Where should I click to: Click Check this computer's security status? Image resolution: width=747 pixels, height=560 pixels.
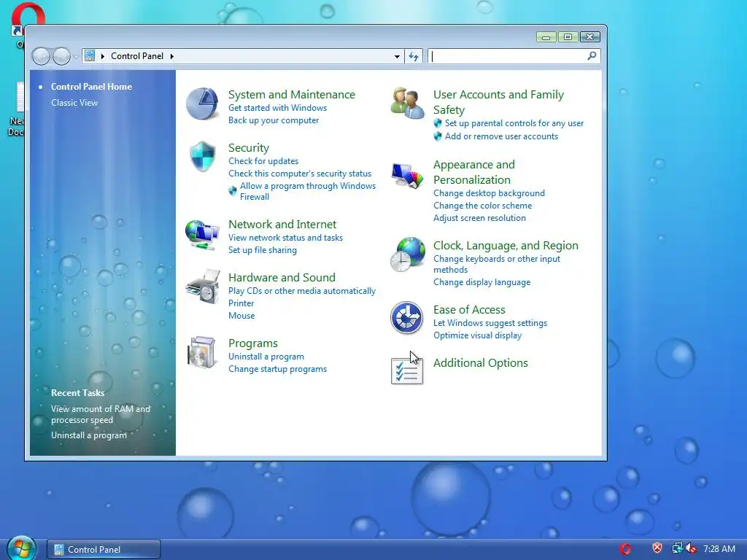pyautogui.click(x=300, y=174)
